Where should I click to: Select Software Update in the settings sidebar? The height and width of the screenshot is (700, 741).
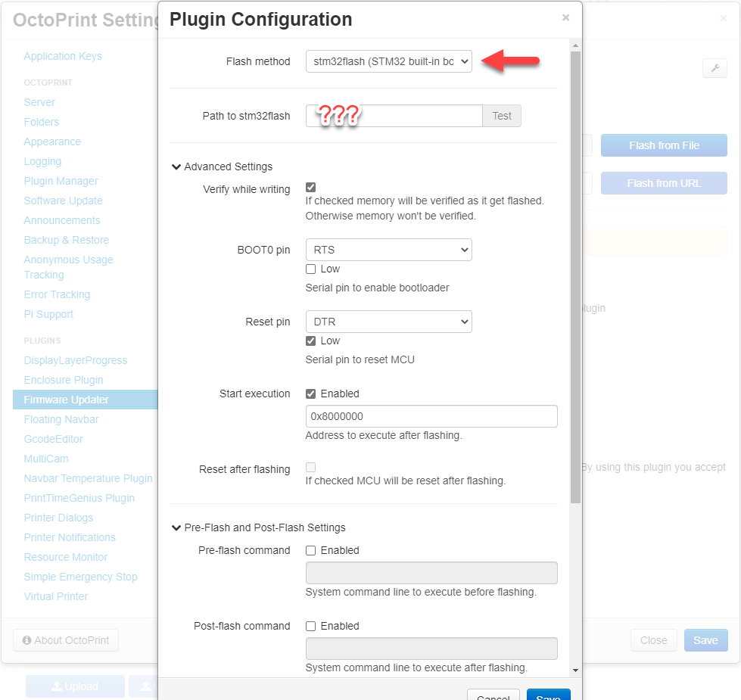pos(63,201)
